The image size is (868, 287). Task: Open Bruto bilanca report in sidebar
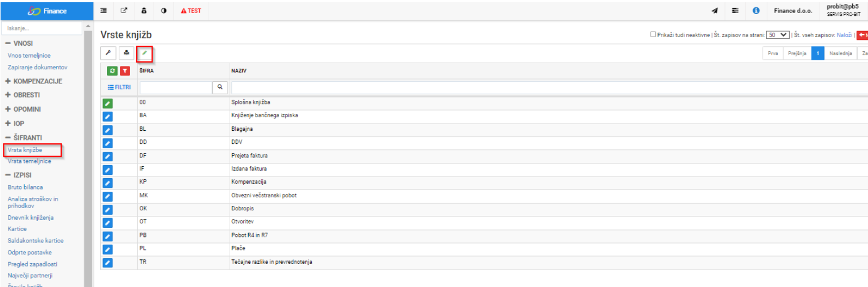click(25, 187)
